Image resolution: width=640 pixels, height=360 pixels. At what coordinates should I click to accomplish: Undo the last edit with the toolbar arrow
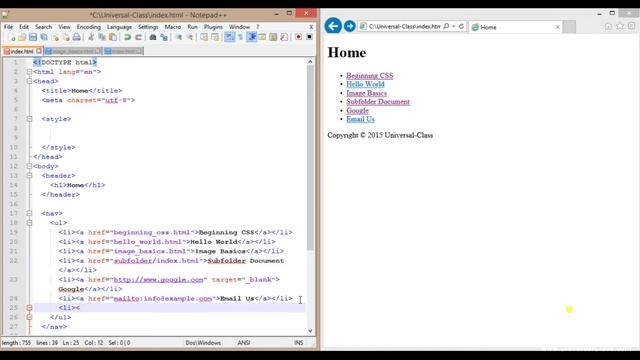[x=127, y=37]
